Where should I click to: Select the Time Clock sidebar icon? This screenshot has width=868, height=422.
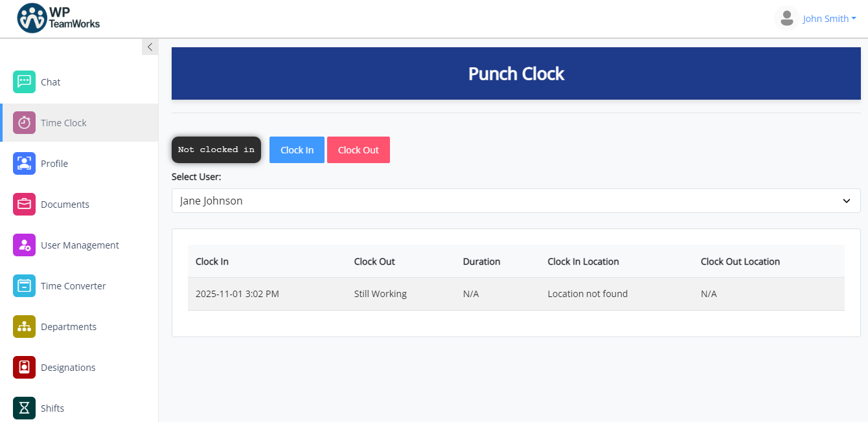pyautogui.click(x=24, y=122)
